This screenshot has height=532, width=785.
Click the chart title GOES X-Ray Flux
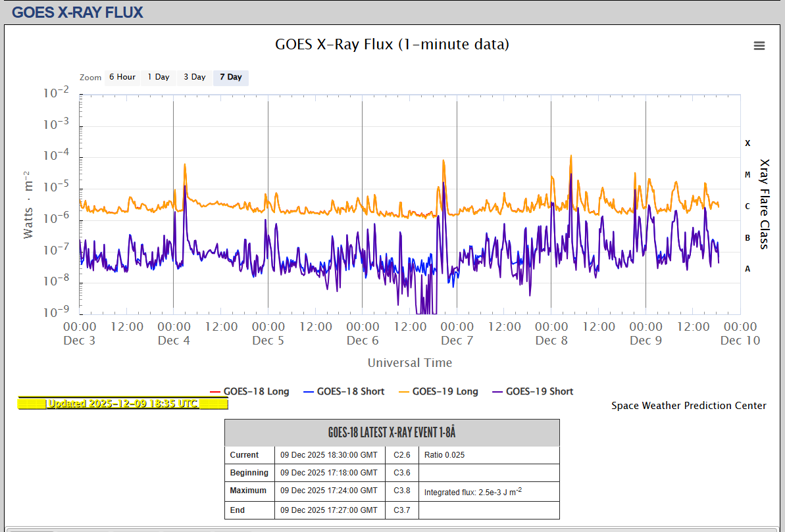coord(392,45)
